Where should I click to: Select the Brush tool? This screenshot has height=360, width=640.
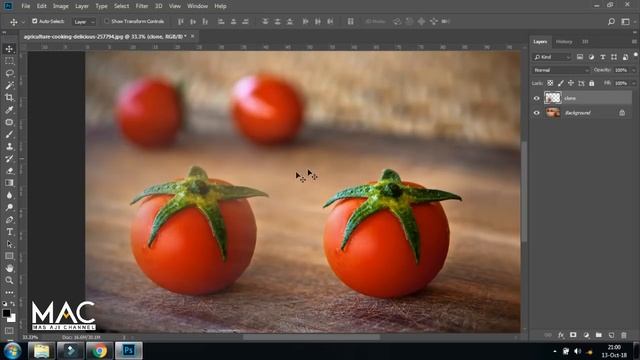[9, 134]
